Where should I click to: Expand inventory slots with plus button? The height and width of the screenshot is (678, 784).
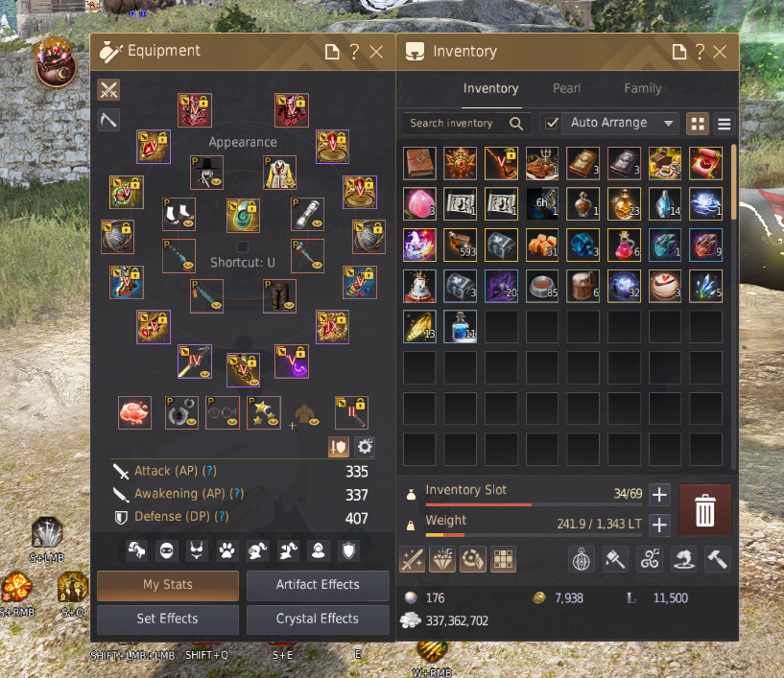coord(659,495)
